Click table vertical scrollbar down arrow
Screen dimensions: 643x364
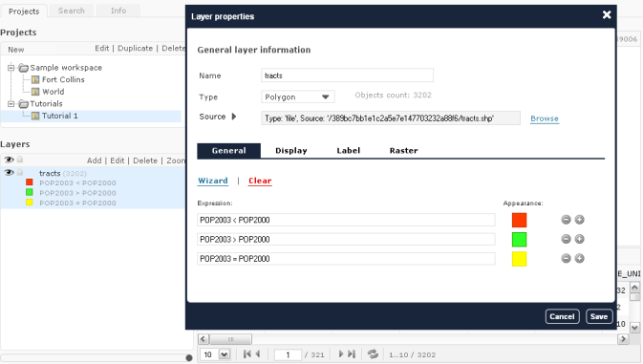634,327
